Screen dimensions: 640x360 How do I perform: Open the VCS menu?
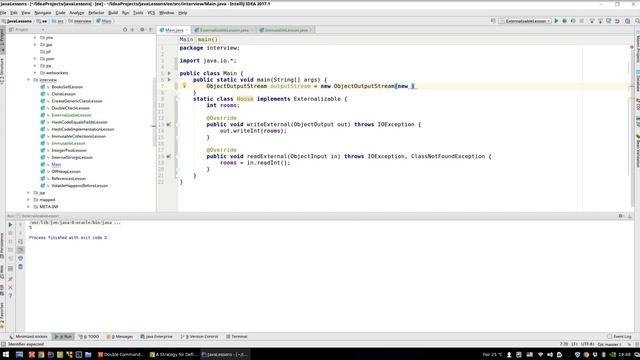(x=151, y=13)
